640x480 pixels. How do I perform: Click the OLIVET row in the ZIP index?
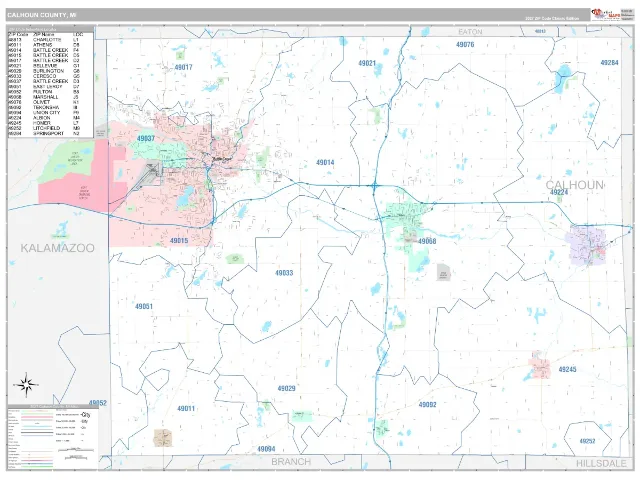point(44,102)
